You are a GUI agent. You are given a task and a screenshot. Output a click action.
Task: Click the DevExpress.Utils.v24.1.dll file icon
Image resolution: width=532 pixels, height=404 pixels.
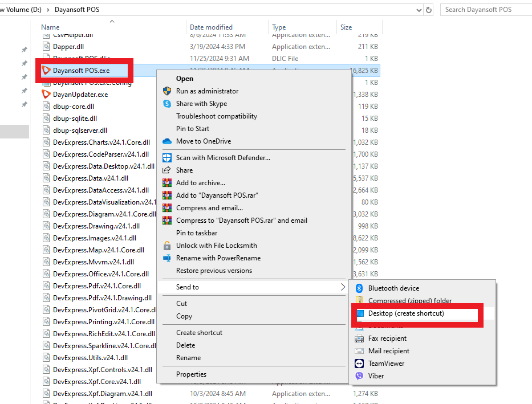[x=46, y=358]
